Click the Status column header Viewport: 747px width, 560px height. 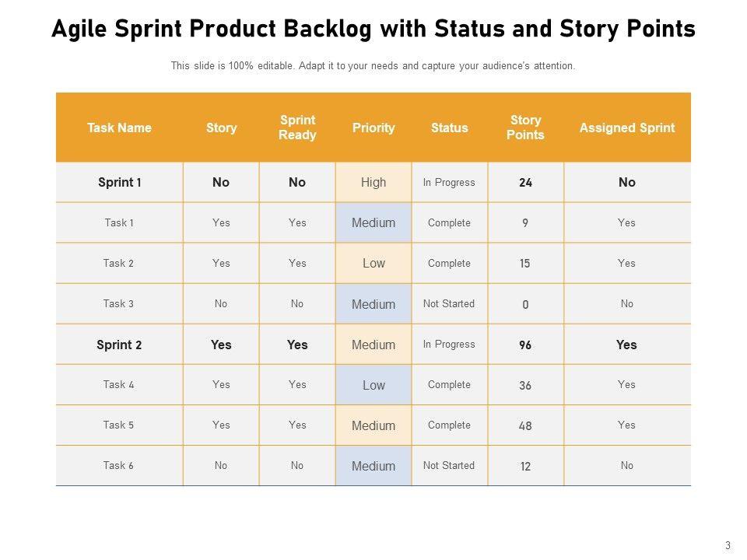pos(450,128)
